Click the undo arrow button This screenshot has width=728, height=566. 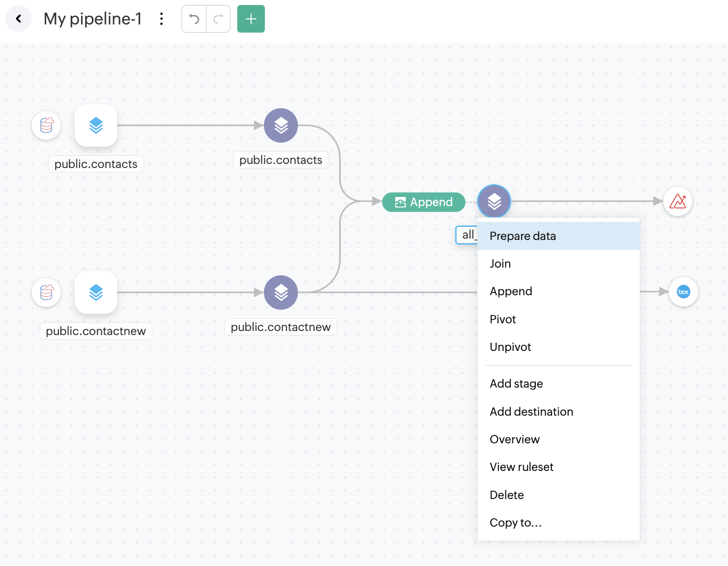[194, 19]
